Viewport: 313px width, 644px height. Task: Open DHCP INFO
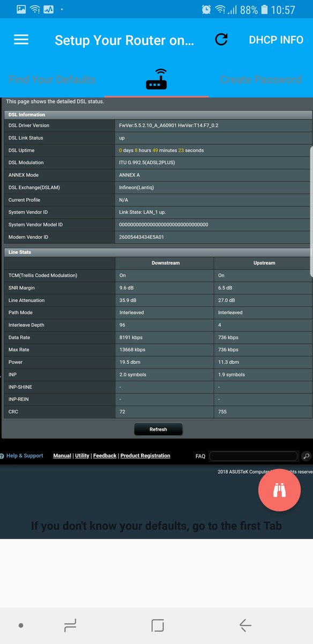(x=276, y=40)
